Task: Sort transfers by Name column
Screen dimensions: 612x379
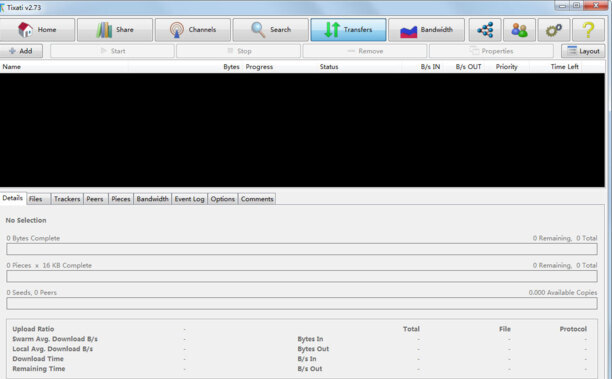Action: tap(12, 67)
